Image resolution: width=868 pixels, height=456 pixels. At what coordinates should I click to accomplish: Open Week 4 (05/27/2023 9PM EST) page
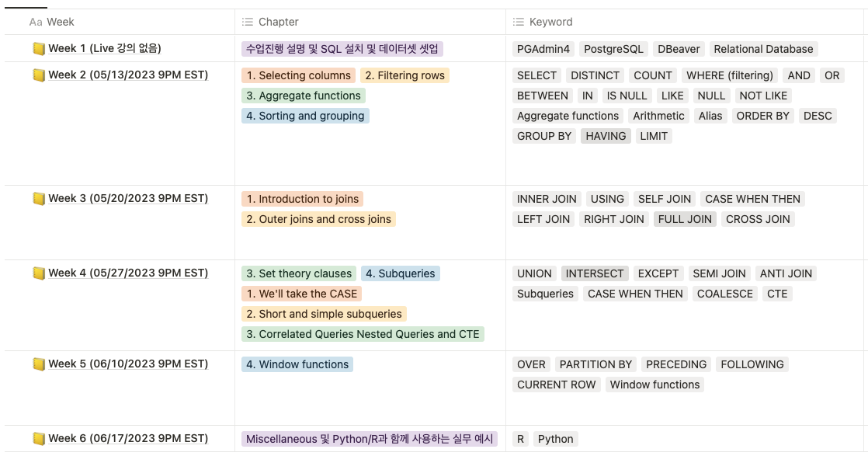pyautogui.click(x=128, y=273)
